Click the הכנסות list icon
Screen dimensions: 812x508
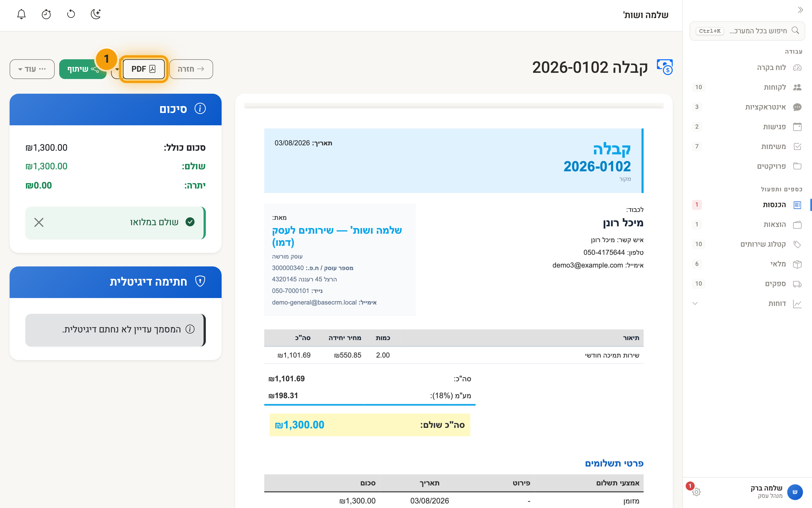(797, 205)
